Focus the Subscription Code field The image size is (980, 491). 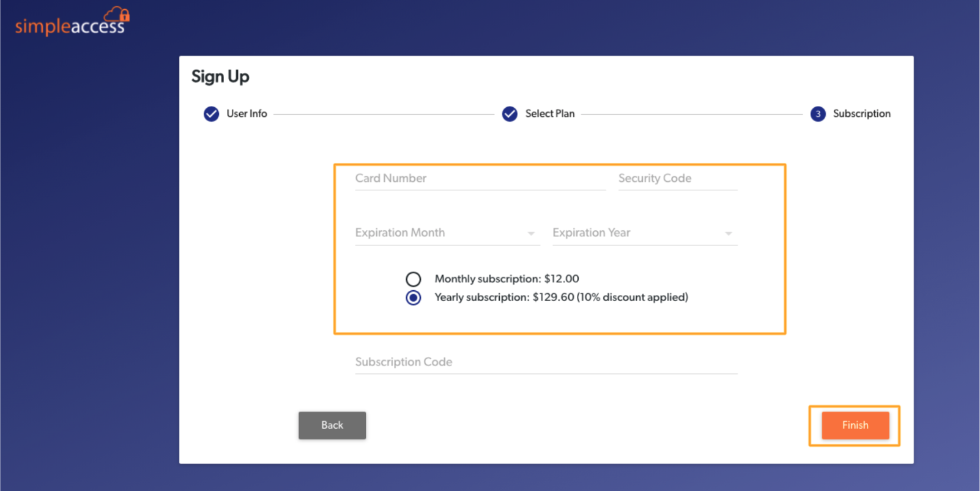click(x=546, y=362)
